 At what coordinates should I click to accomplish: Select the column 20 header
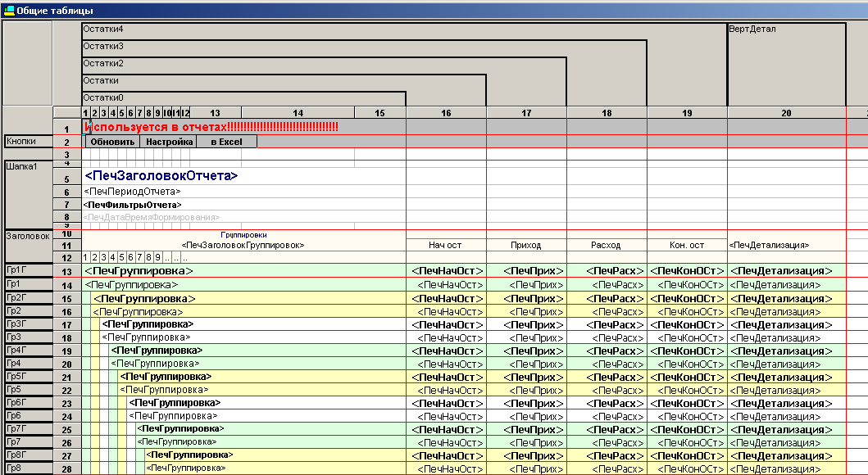(x=785, y=112)
